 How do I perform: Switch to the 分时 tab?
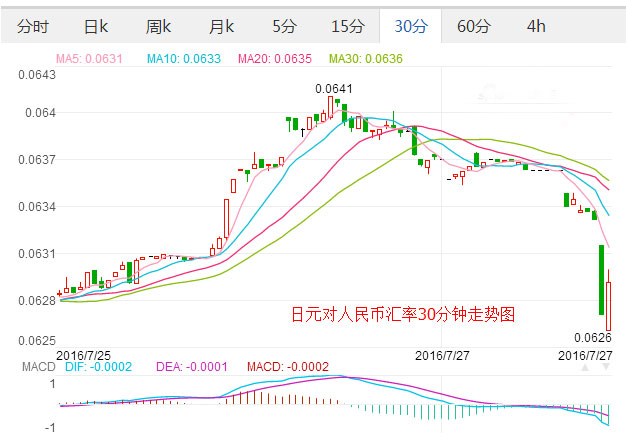click(x=32, y=26)
